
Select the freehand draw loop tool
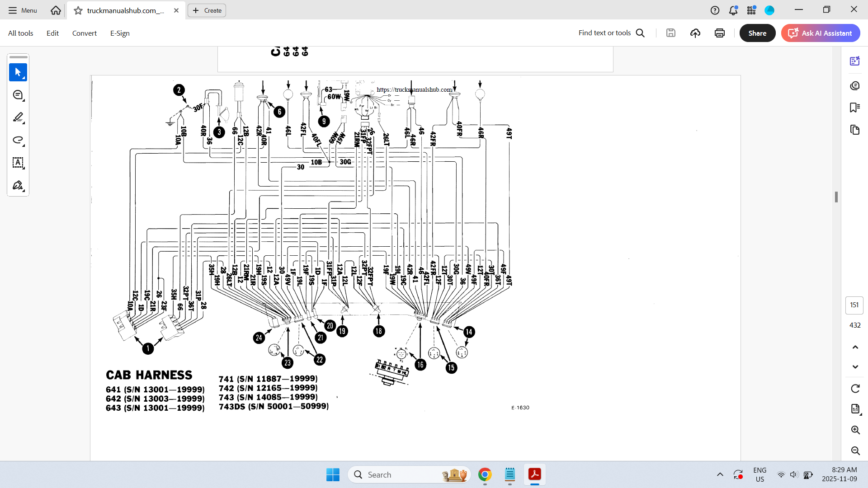tap(18, 140)
